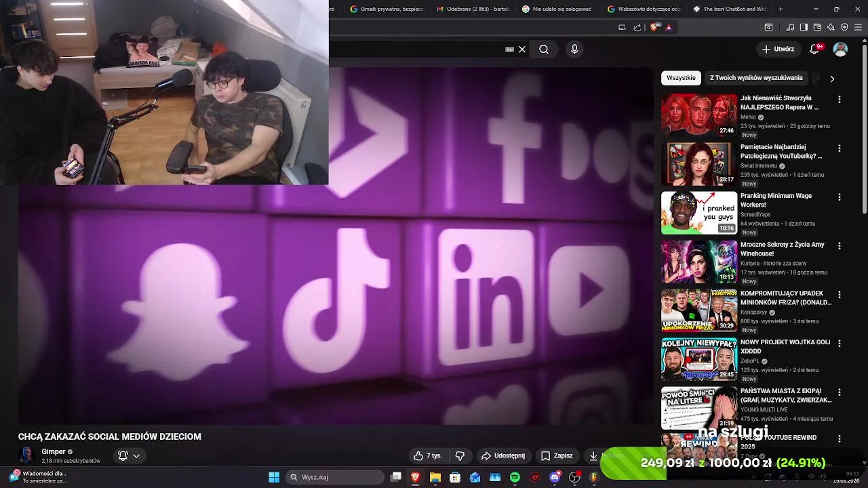Clear the search box with the X

pos(522,49)
